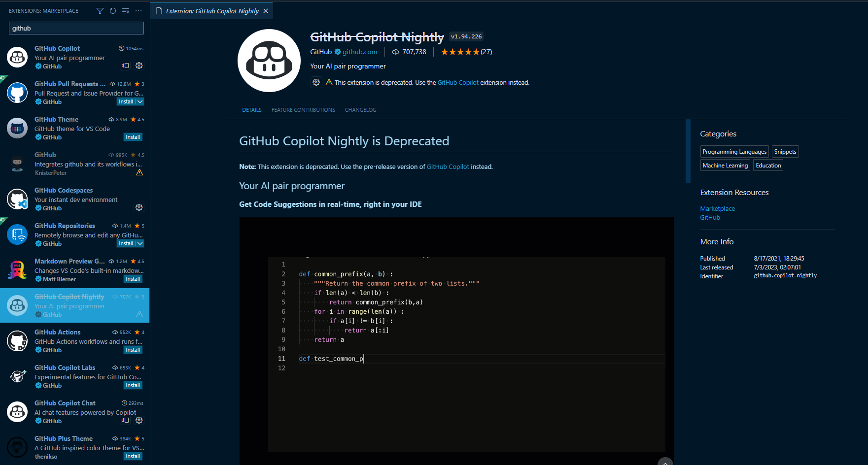Open the GitHub resource link
Viewport: 868px width, 465px height.
[710, 217]
